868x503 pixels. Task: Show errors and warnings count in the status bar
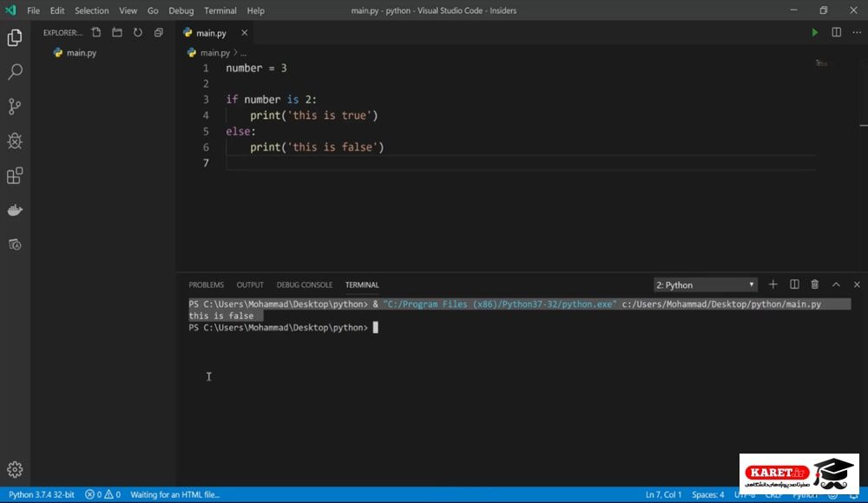coord(102,494)
